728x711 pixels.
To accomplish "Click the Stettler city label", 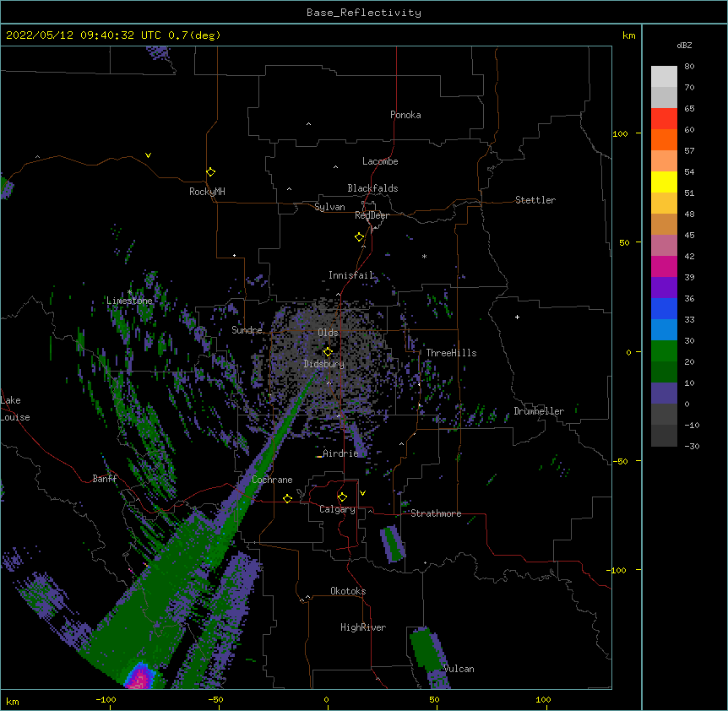I will (x=535, y=200).
